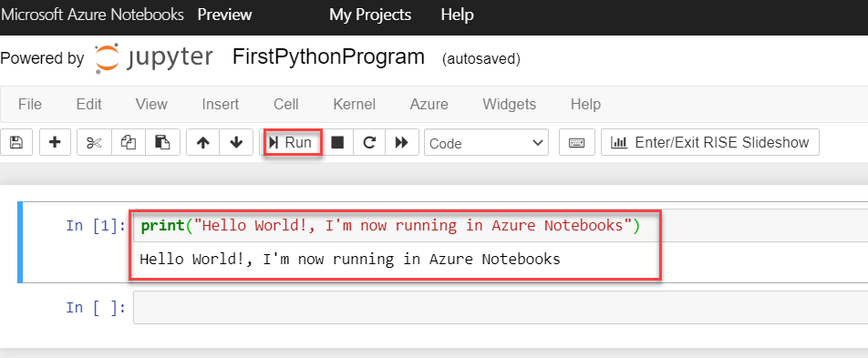Screen dimensions: 868x358
Task: Click the Hello World output text
Action: [x=350, y=259]
